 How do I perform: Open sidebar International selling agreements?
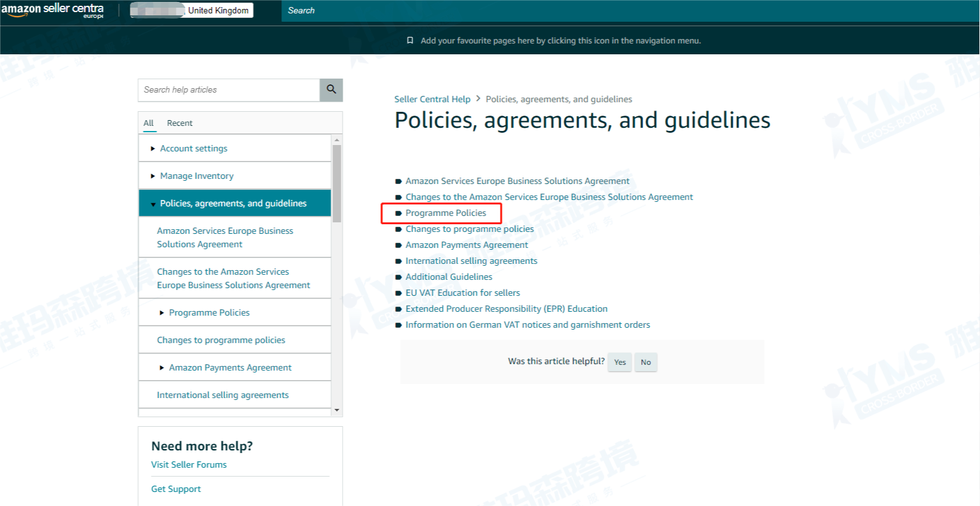[222, 395]
